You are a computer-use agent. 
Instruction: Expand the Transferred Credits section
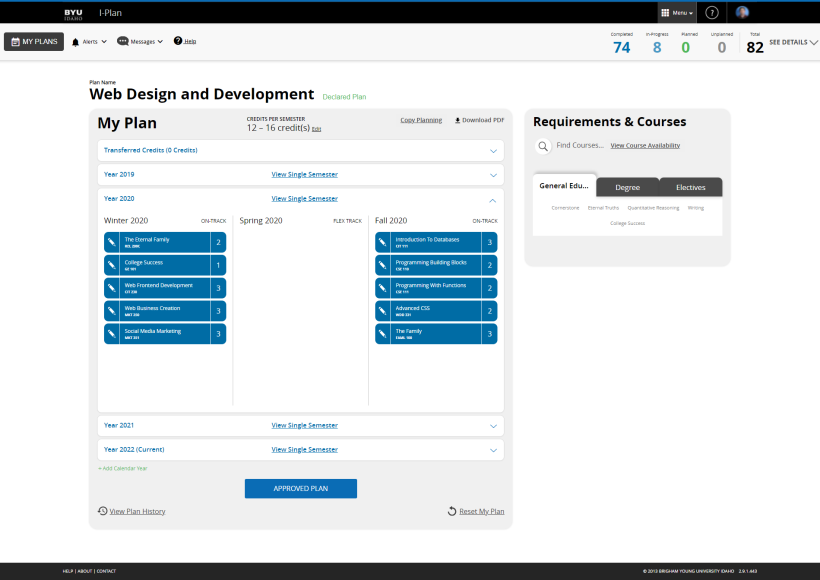[x=493, y=151]
